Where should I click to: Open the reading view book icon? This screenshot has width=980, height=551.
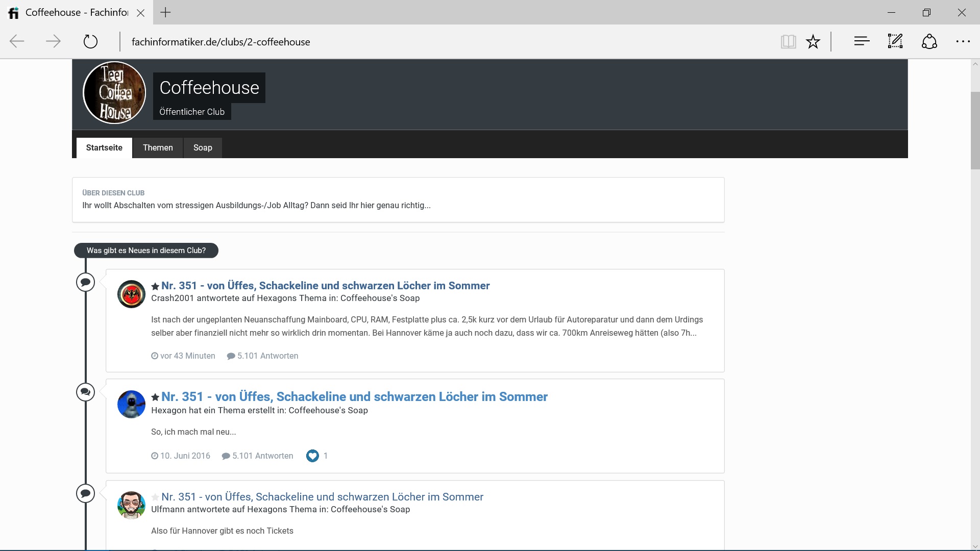point(788,41)
